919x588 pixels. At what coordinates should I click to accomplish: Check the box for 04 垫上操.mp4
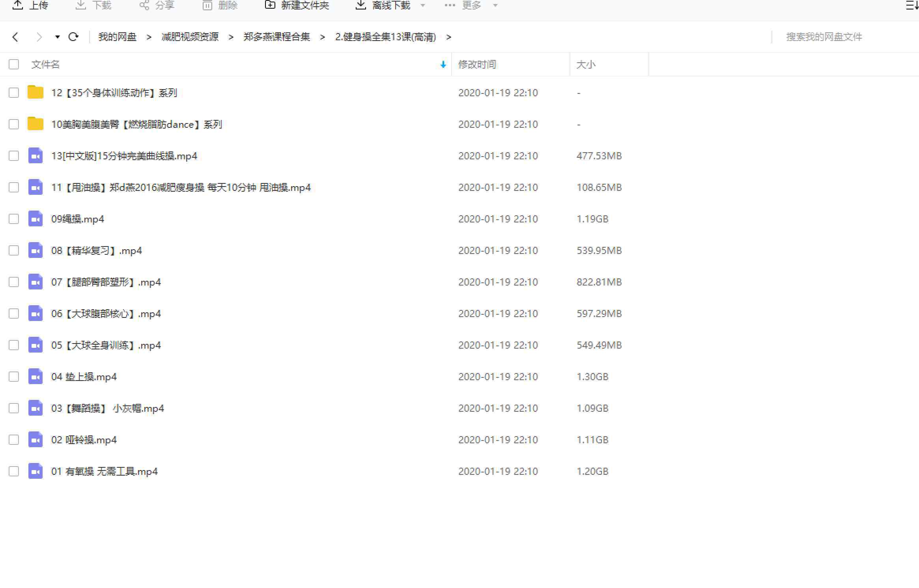coord(14,377)
